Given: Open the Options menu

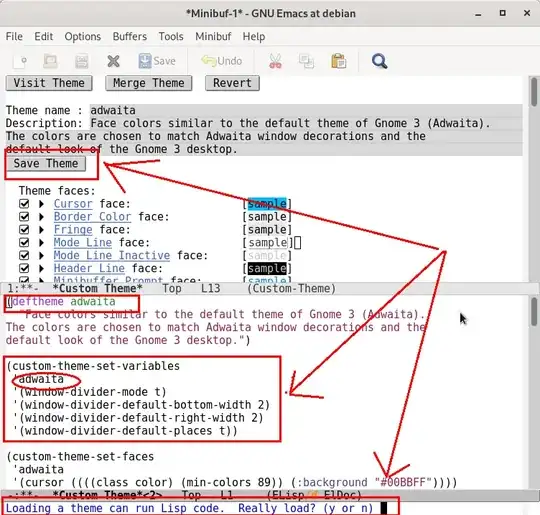Looking at the screenshot, I should click(x=83, y=37).
